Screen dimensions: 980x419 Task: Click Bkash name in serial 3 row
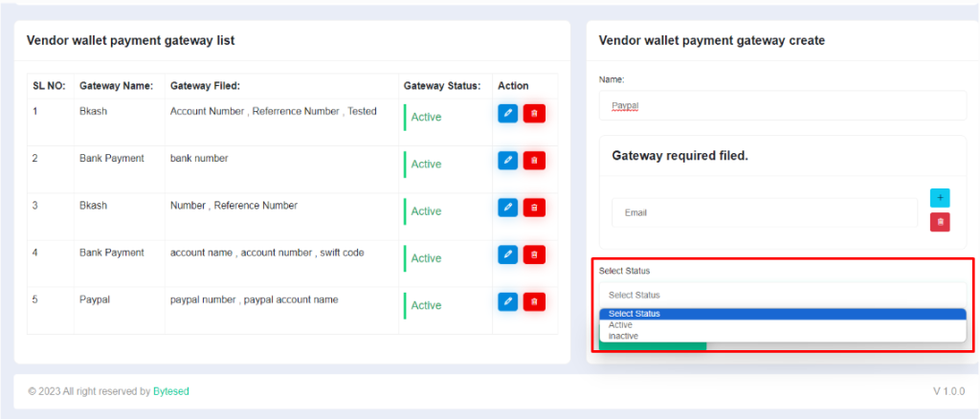[93, 206]
